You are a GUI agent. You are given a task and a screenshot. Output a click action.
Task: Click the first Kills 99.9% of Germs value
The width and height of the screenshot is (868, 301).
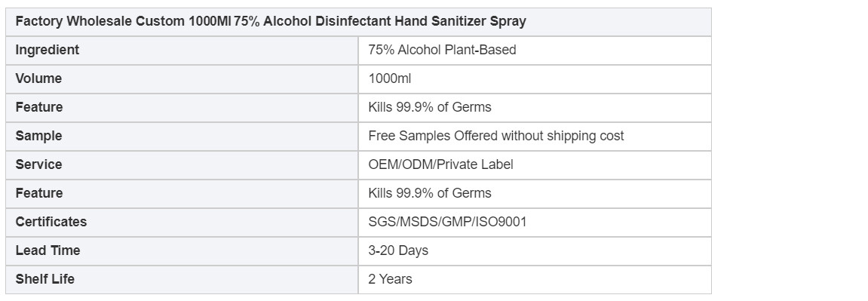pyautogui.click(x=430, y=107)
